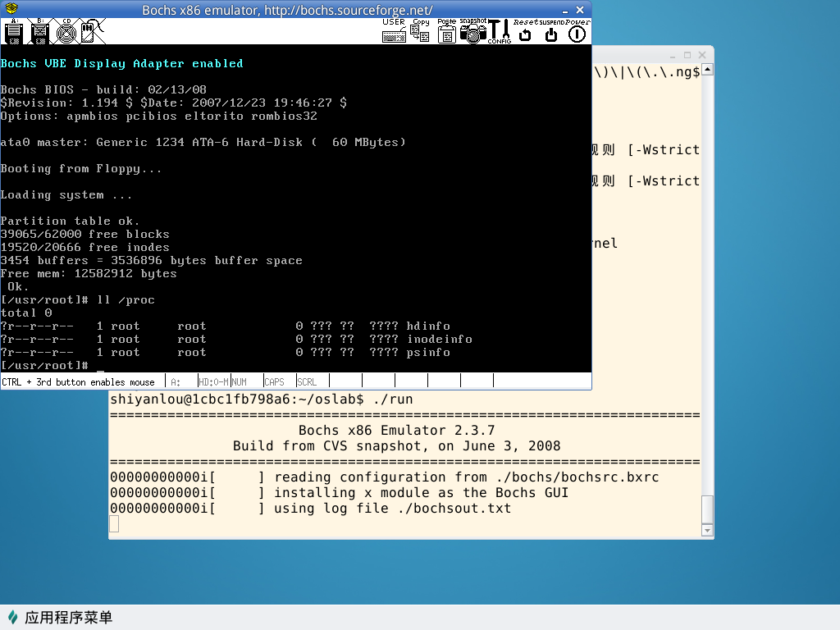Power off the emulator with Power icon
This screenshot has height=630, width=840.
tap(577, 31)
